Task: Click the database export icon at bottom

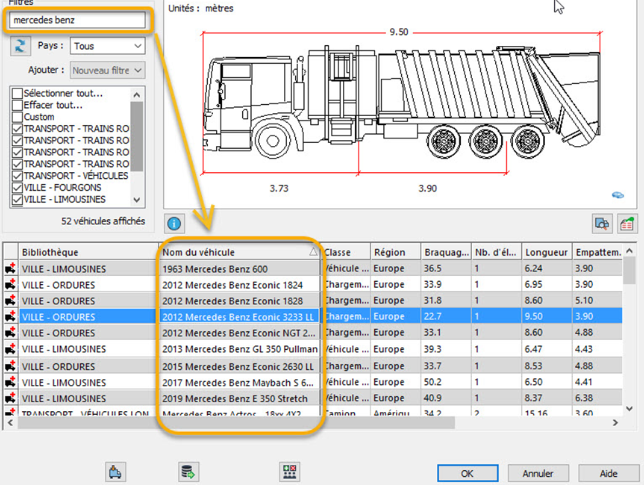Action: click(x=189, y=472)
